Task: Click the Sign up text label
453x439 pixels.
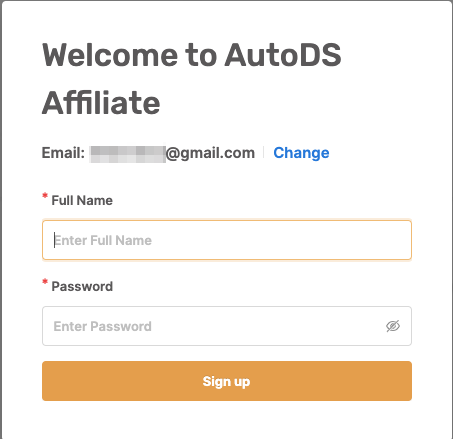Action: (226, 381)
